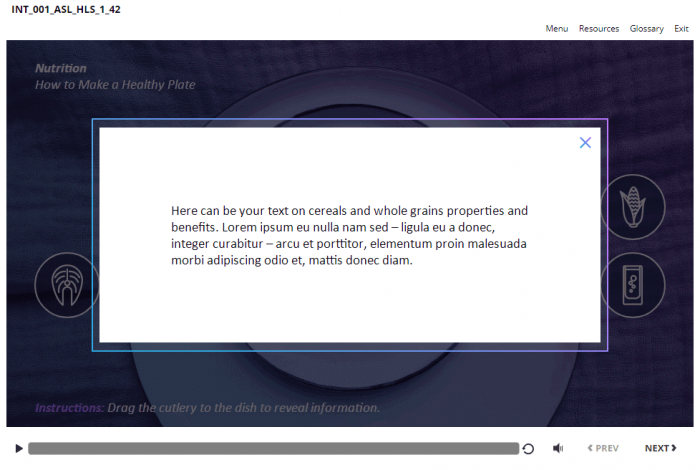Select the round icon below the corn

coord(633,285)
